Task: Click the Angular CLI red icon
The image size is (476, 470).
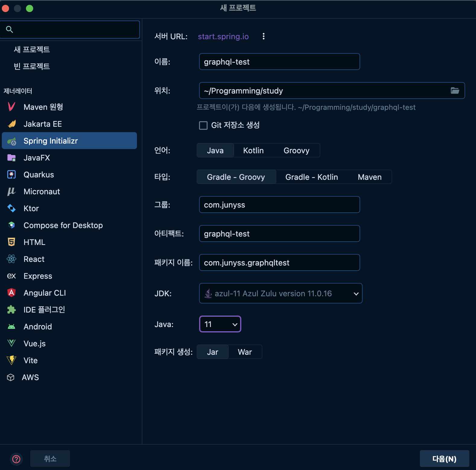Action: coord(11,293)
